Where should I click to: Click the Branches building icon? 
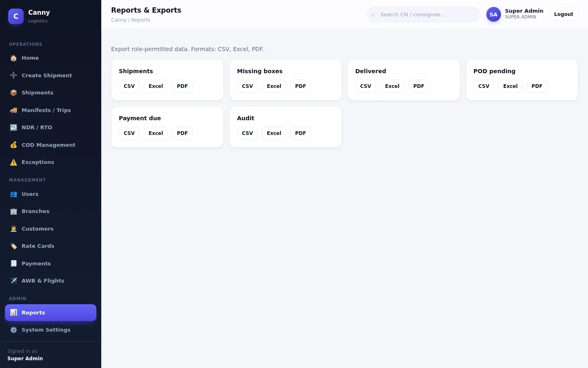point(13,211)
